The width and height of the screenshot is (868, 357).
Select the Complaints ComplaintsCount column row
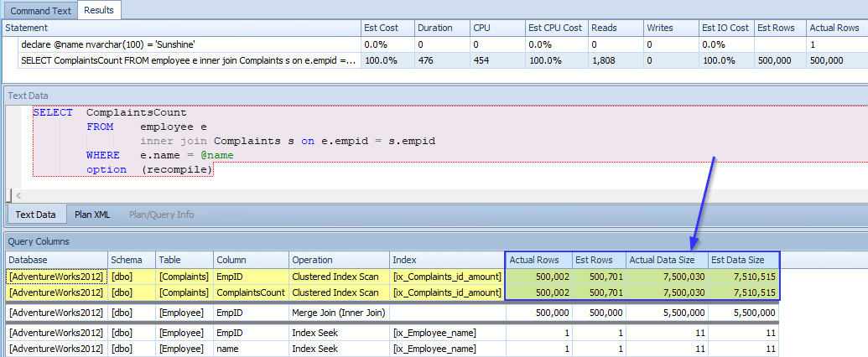click(252, 292)
